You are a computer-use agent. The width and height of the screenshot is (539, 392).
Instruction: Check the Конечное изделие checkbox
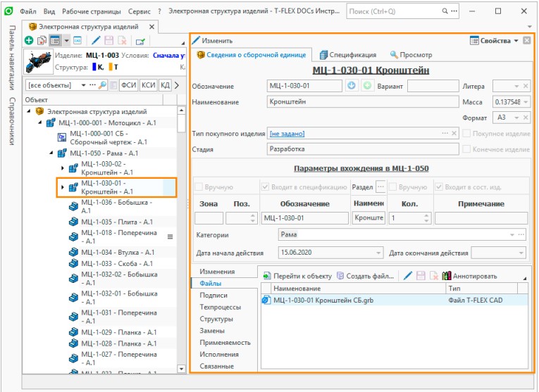point(466,149)
